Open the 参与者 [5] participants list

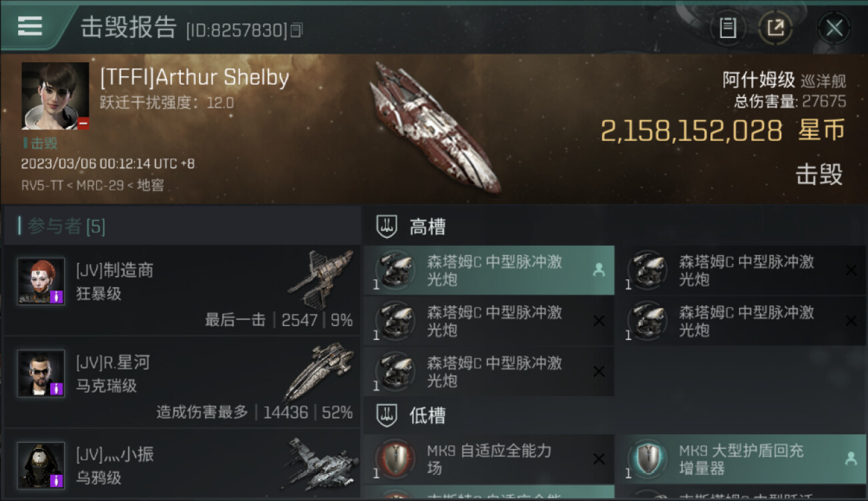[x=61, y=226]
